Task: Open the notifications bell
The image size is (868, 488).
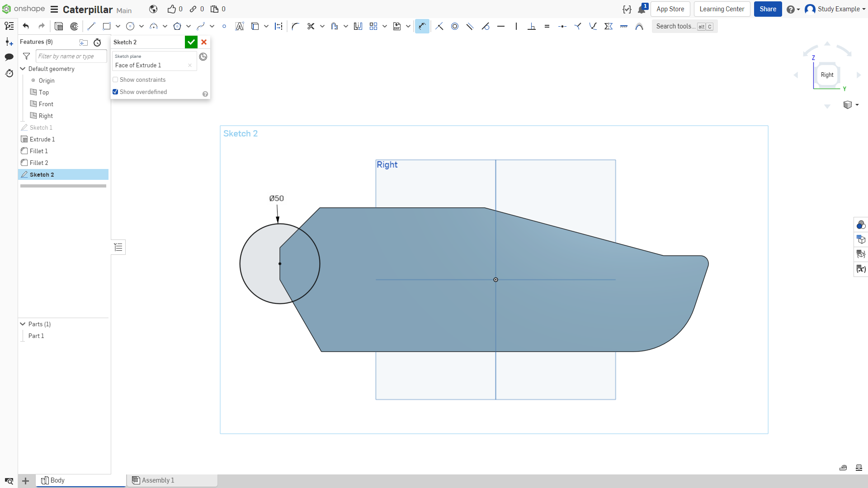Action: pos(642,9)
